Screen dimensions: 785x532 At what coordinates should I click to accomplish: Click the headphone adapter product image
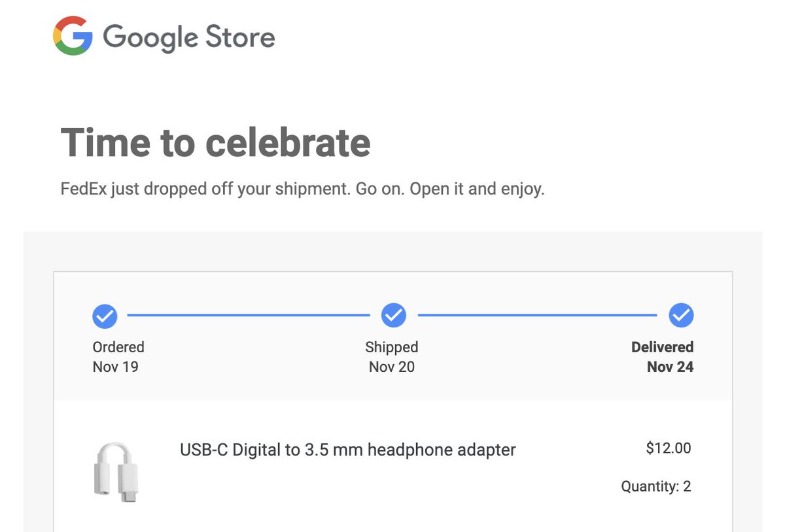116,472
